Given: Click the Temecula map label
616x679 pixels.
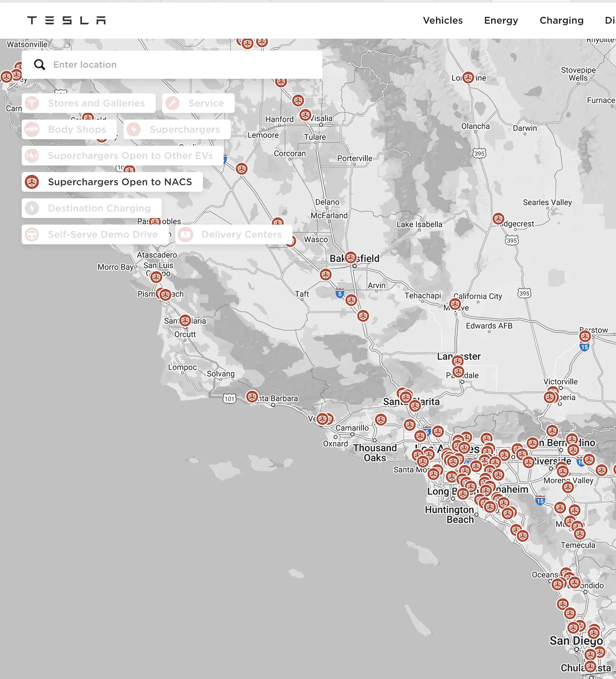Looking at the screenshot, I should 578,545.
